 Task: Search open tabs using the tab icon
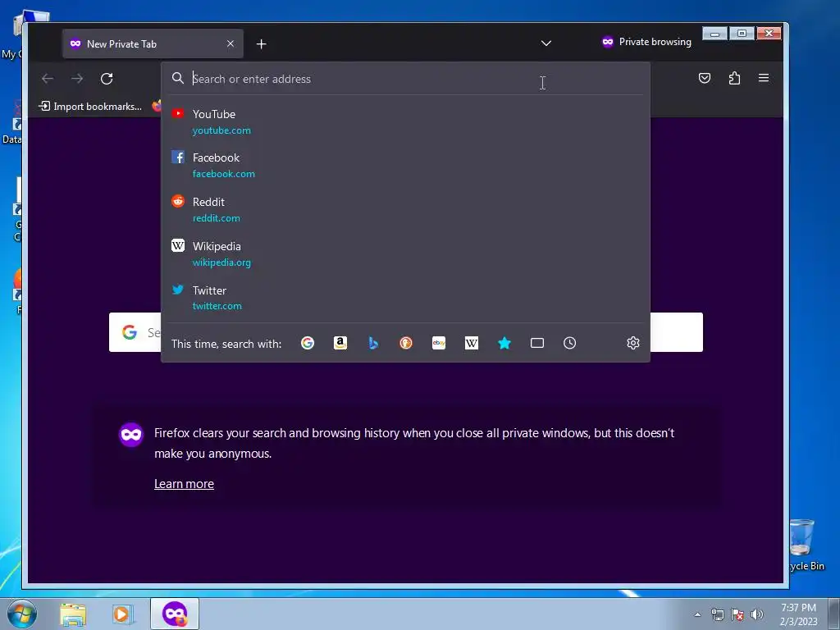coord(536,343)
